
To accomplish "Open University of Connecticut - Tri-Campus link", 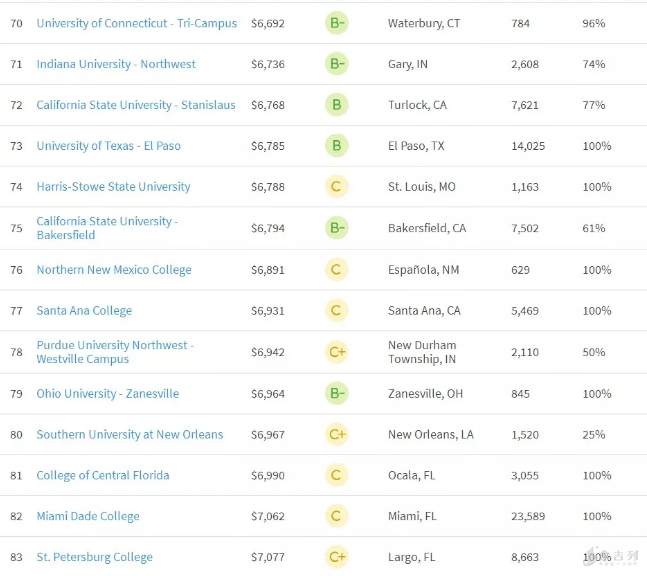I will pos(136,23).
